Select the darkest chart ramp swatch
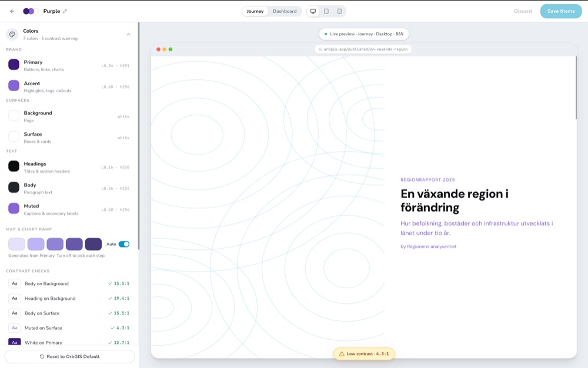Screen dimensions: 588x368 (x=93, y=244)
